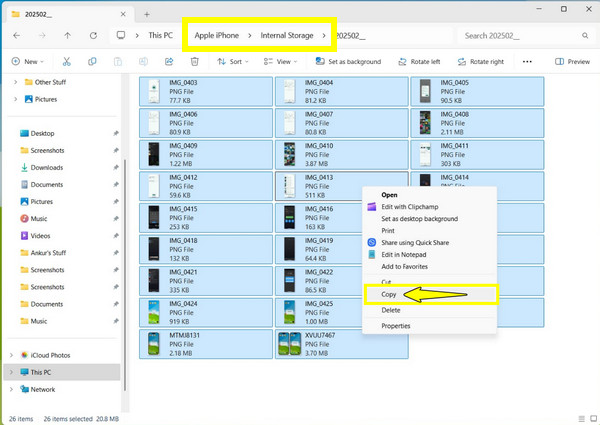Select Properties in the context menu
Image resolution: width=600 pixels, height=425 pixels.
pos(395,326)
